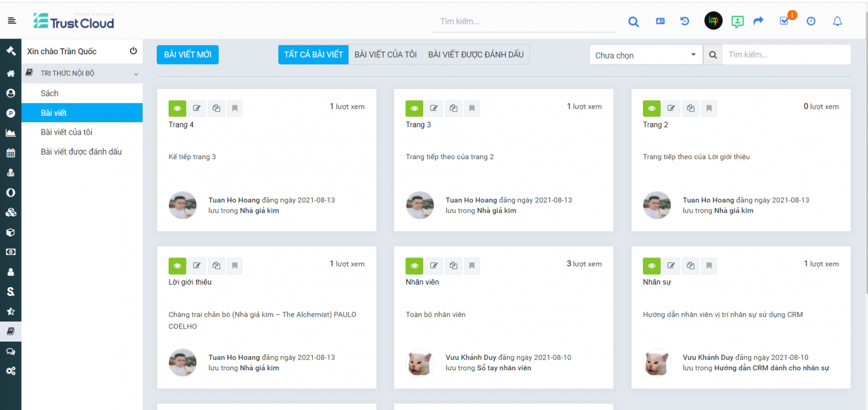Switch to BÀI VIẾT CỦA TÔI tab
The width and height of the screenshot is (868, 410).
[385, 55]
